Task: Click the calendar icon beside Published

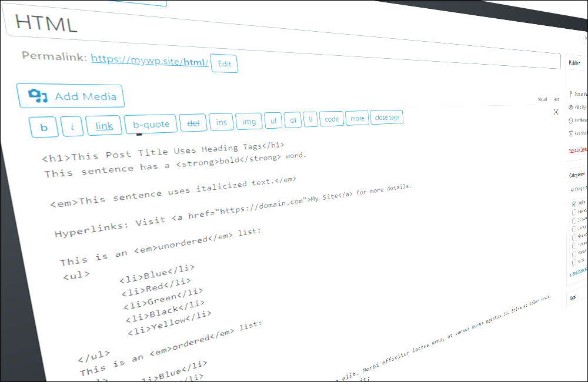Action: pos(571,133)
